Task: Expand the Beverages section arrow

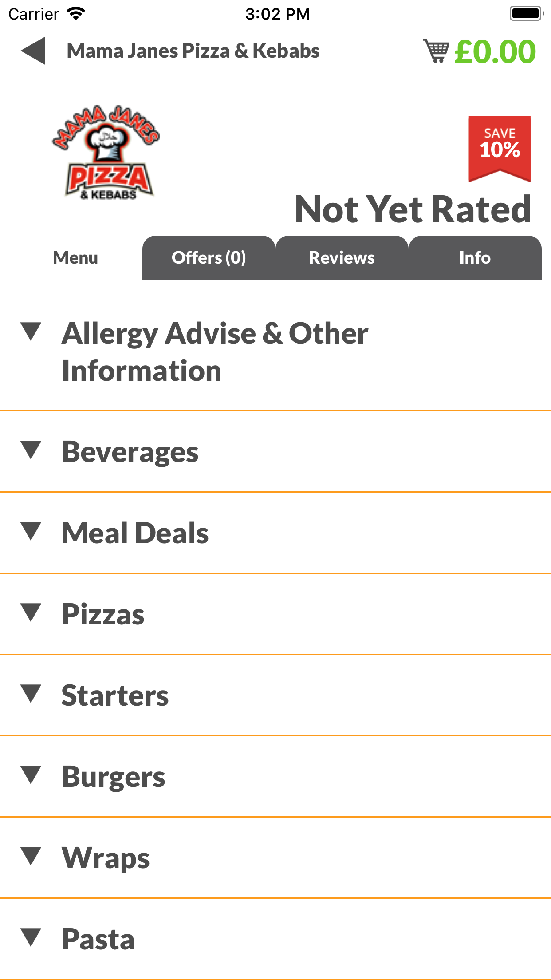Action: tap(31, 450)
